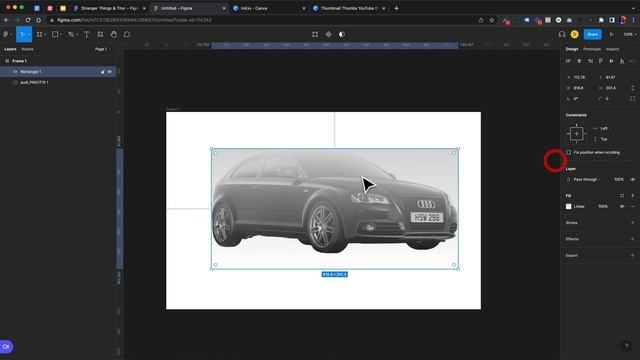Add an effect with the plus button
The height and width of the screenshot is (360, 640).
(x=633, y=239)
